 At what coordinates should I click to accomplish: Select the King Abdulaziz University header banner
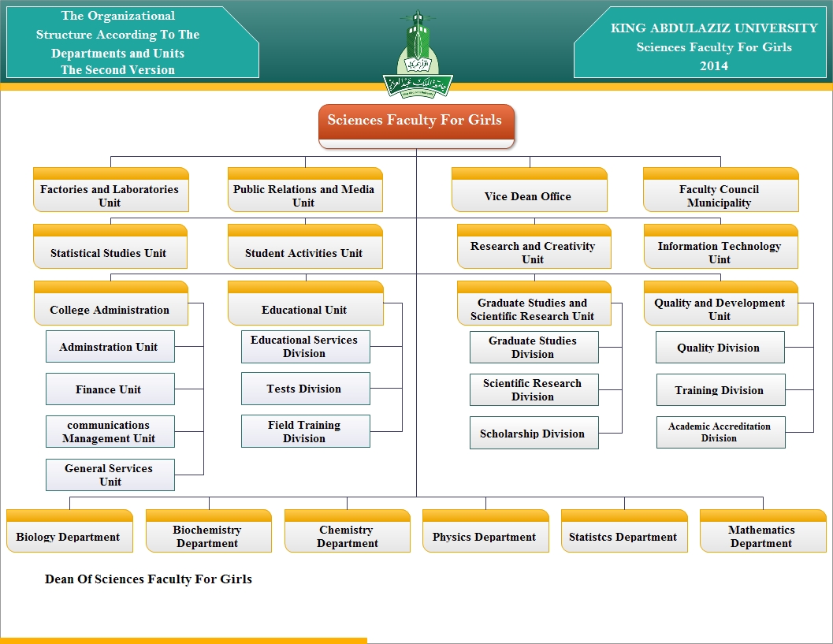point(700,43)
